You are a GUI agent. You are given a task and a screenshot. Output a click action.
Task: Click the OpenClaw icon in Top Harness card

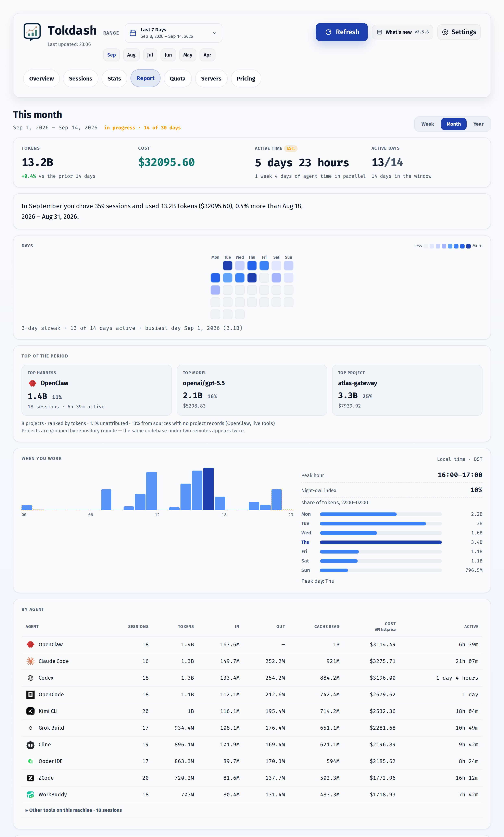tap(32, 383)
